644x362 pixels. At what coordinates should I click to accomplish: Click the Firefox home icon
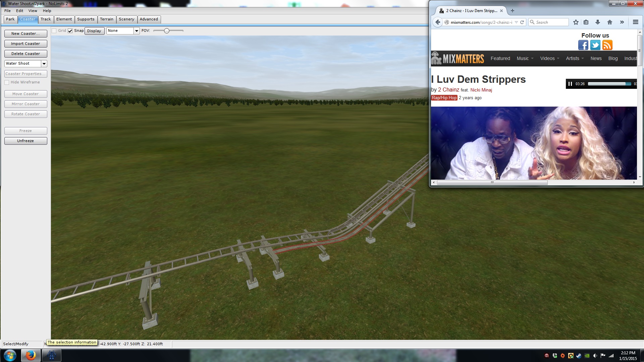click(x=610, y=22)
